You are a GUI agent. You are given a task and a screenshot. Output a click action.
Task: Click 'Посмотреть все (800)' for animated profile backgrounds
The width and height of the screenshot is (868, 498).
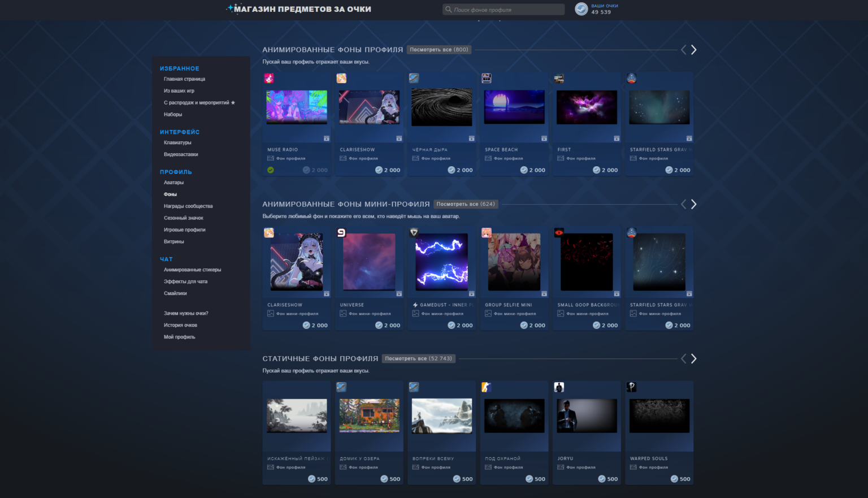tap(439, 49)
